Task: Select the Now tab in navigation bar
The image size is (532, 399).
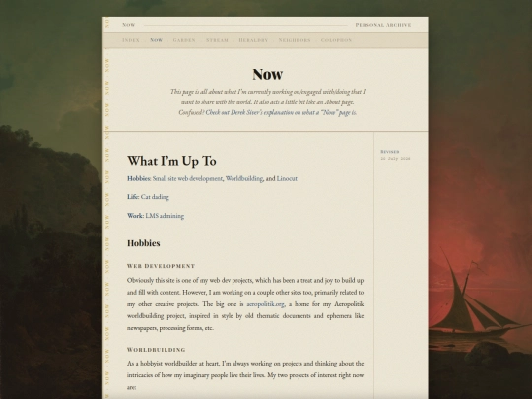Action: [156, 40]
